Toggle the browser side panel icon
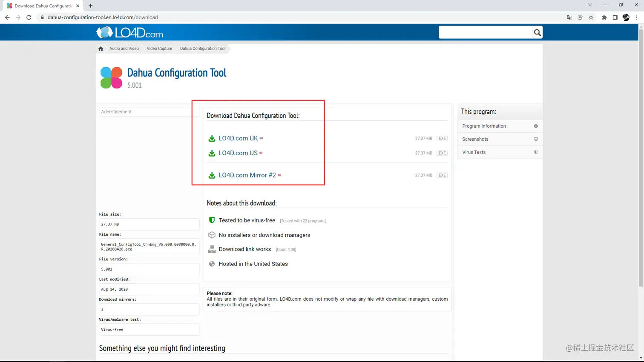 coord(615,17)
